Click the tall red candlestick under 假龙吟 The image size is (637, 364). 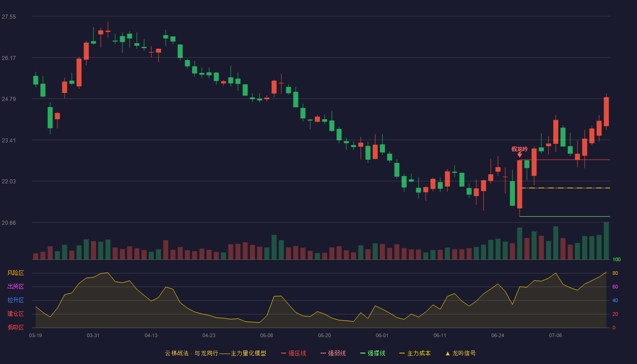pyautogui.click(x=520, y=184)
